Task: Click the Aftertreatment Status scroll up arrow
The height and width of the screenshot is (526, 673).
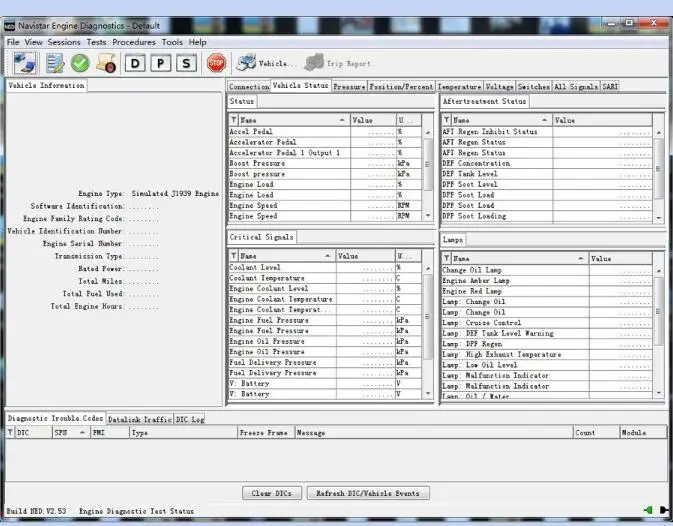Action: click(x=659, y=133)
